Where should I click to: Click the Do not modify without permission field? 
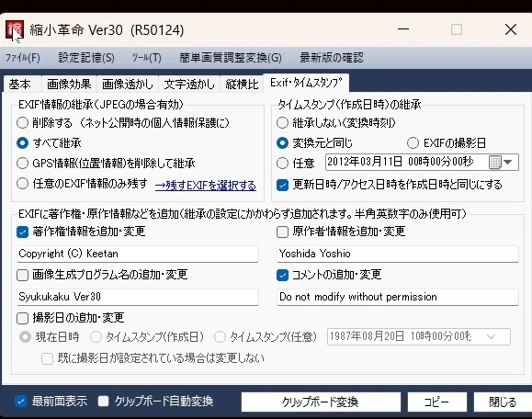(398, 297)
